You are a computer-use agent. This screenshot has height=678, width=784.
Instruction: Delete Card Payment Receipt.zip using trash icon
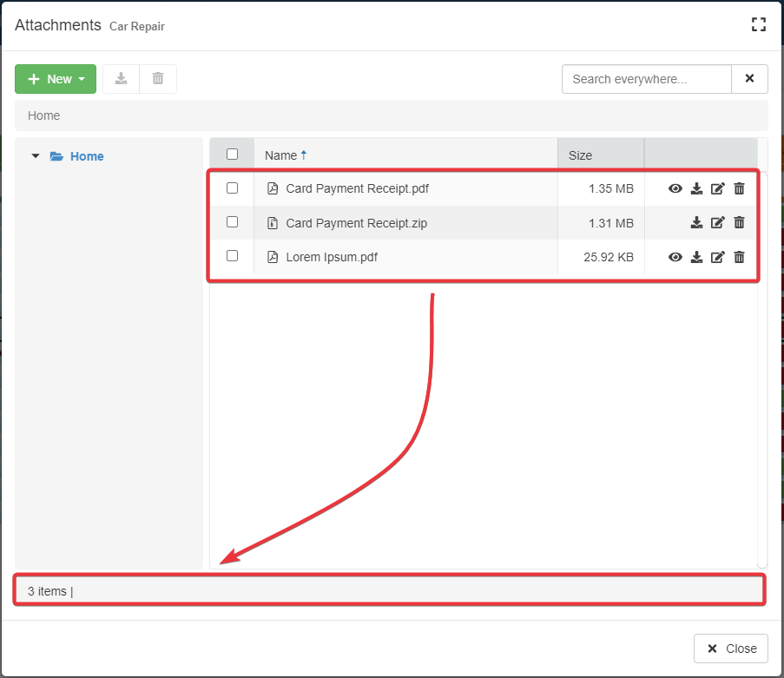(739, 222)
